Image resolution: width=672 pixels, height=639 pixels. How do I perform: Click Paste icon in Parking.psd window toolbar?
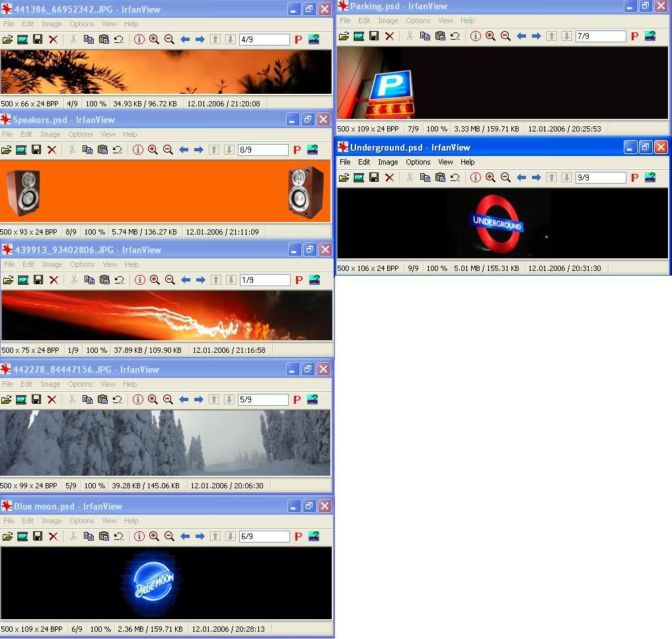pos(440,36)
